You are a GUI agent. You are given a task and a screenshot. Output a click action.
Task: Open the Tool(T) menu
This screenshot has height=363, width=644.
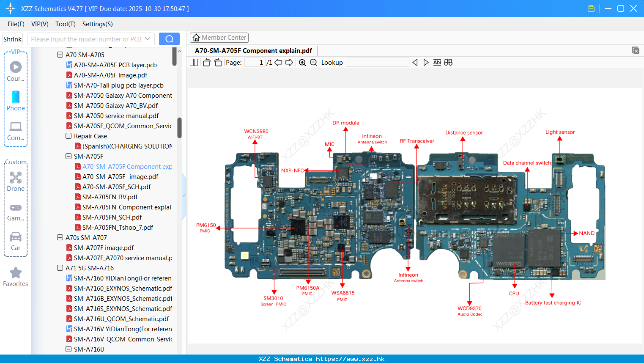66,24
